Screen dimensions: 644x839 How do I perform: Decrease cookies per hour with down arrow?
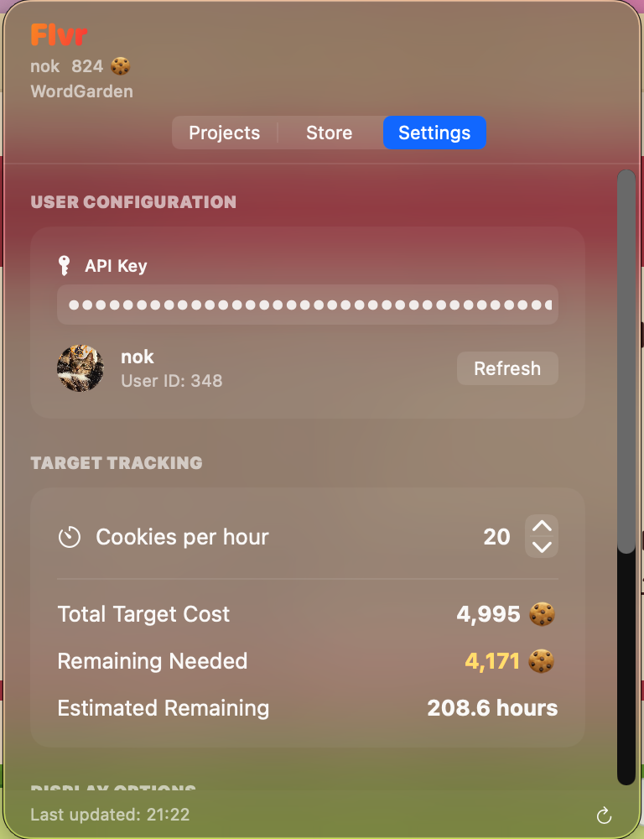point(542,547)
